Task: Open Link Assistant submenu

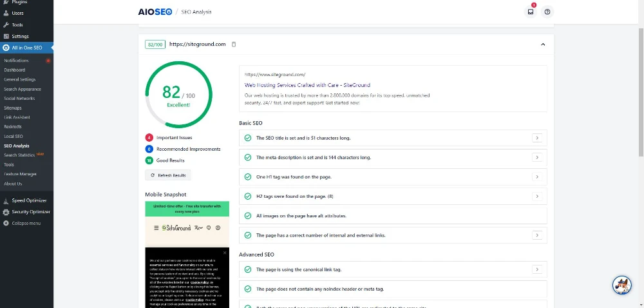Action: click(x=17, y=117)
